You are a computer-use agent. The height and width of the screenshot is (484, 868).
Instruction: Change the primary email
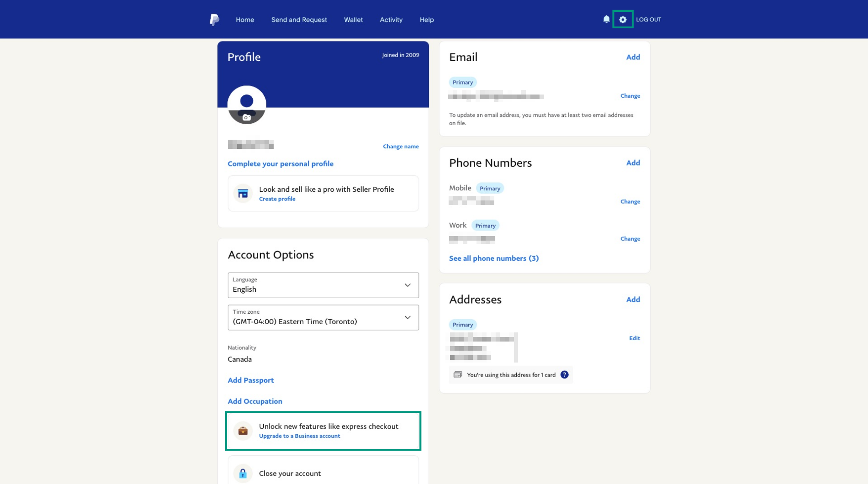point(630,96)
